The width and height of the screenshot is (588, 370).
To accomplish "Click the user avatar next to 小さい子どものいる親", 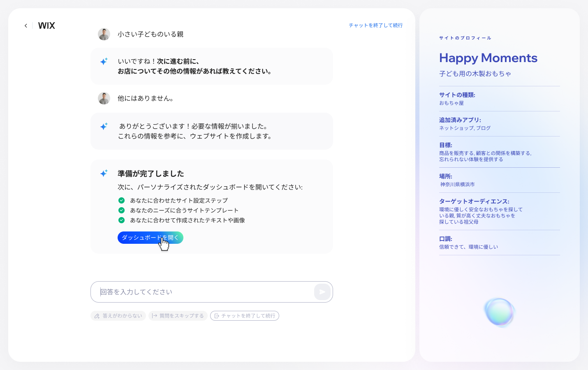I will [x=104, y=34].
